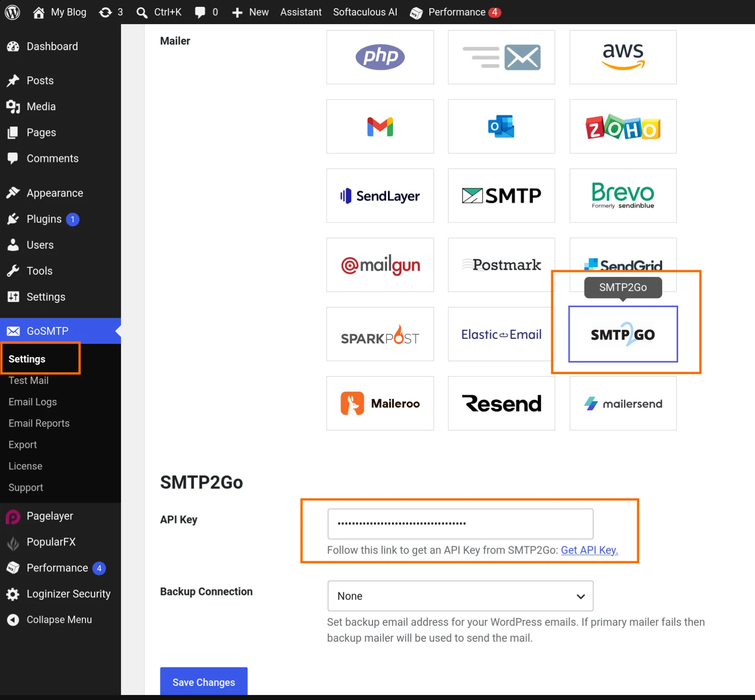This screenshot has width=755, height=700.
Task: Open Appearance menu
Action: [x=60, y=193]
